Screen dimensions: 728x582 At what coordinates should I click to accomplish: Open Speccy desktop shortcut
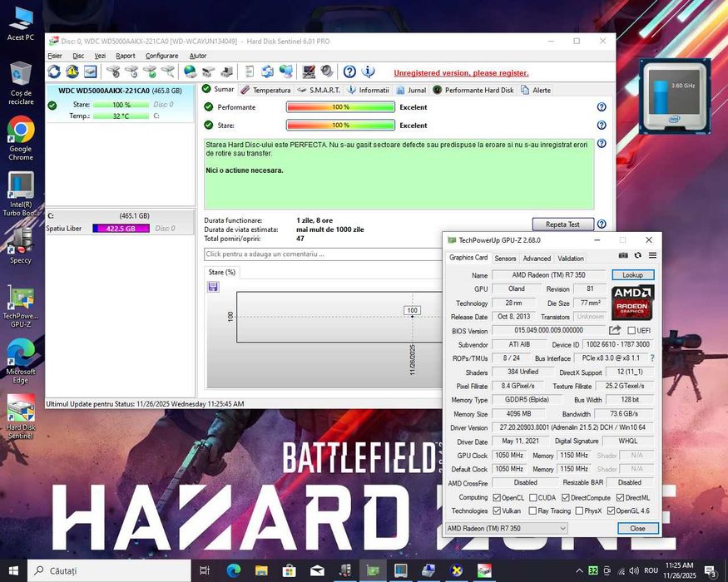coord(21,245)
